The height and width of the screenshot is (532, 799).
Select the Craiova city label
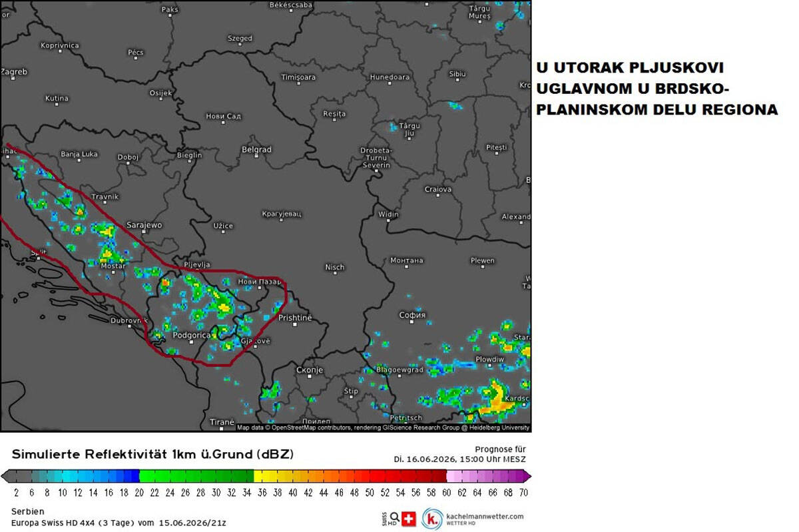point(438,189)
